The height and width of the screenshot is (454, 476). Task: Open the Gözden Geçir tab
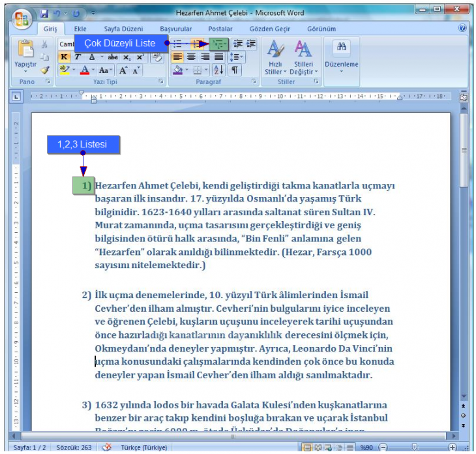pos(269,29)
